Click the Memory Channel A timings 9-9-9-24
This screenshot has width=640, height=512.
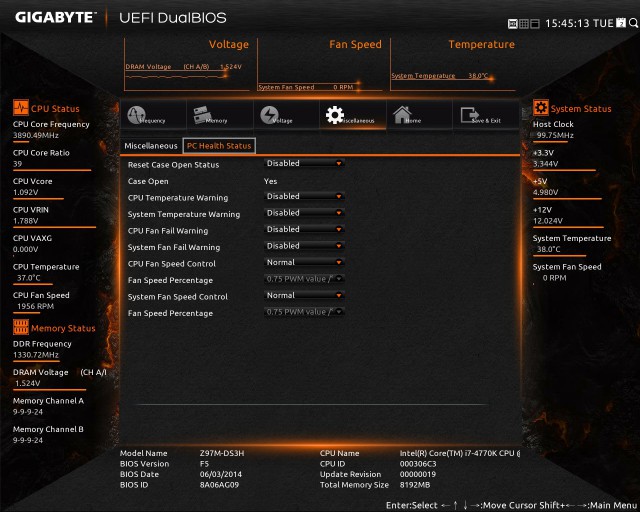click(28, 412)
